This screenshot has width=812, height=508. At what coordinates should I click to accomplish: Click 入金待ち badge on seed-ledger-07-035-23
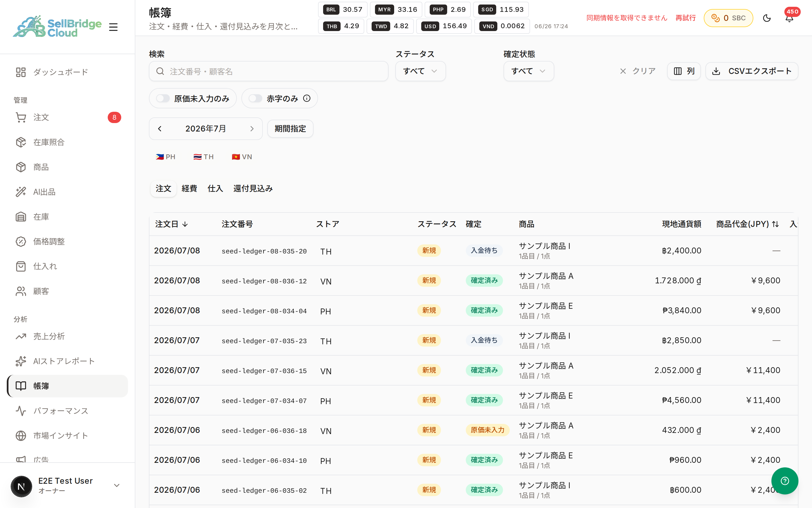point(484,340)
